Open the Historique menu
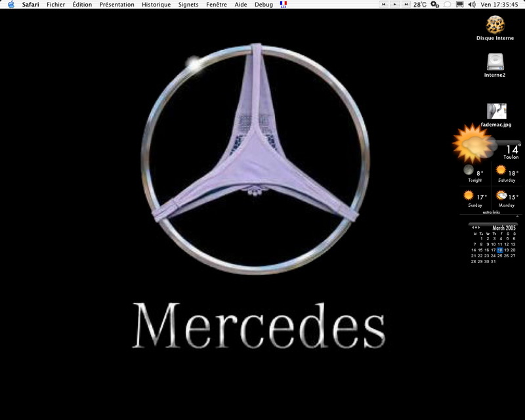525x420 pixels. [x=156, y=5]
